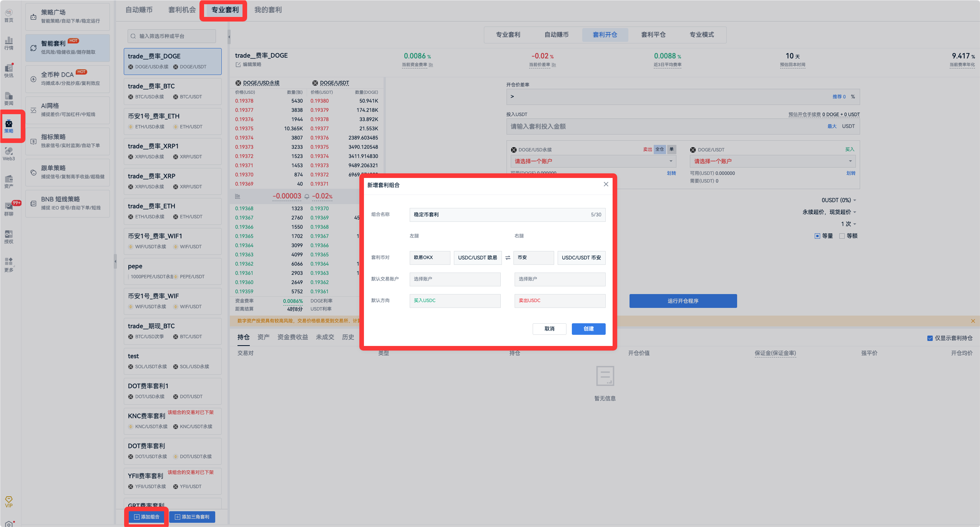Click the VIP badge icon
The width and height of the screenshot is (980, 527).
click(x=8, y=501)
